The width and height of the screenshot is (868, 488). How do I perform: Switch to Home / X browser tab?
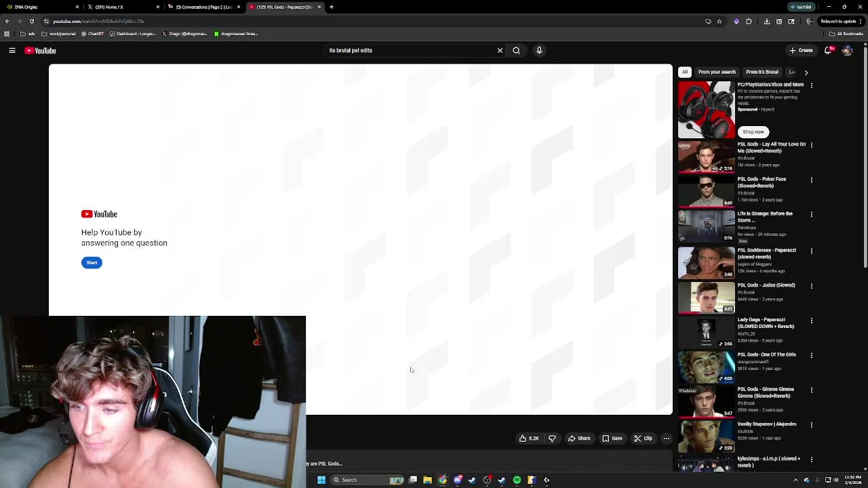click(x=122, y=7)
